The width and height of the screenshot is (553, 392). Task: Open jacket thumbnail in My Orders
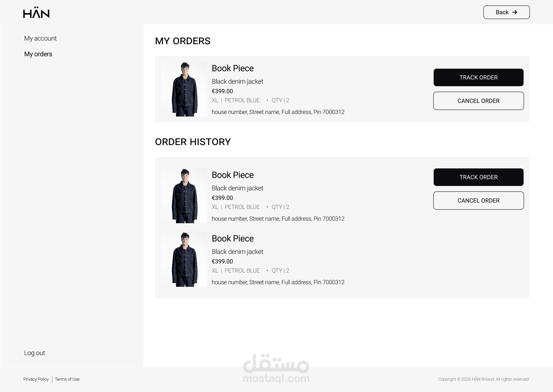[184, 89]
